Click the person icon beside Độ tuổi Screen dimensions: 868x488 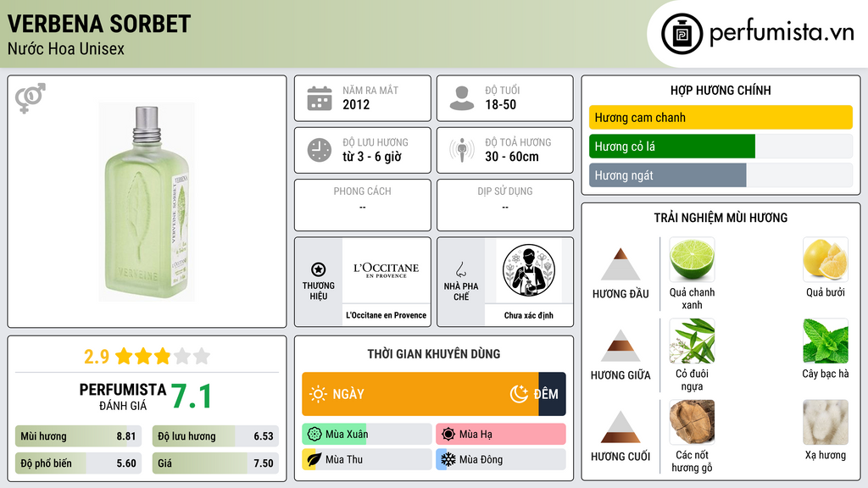tap(462, 98)
